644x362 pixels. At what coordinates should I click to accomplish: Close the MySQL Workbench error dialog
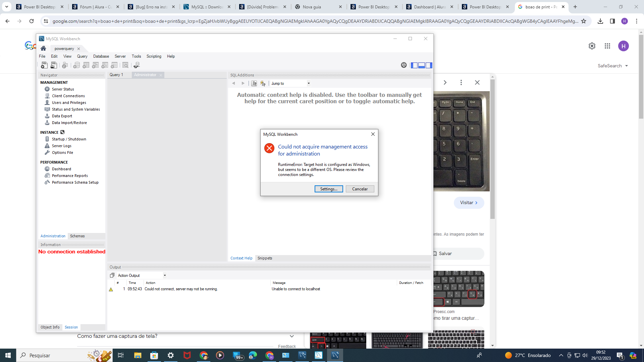coord(373,134)
